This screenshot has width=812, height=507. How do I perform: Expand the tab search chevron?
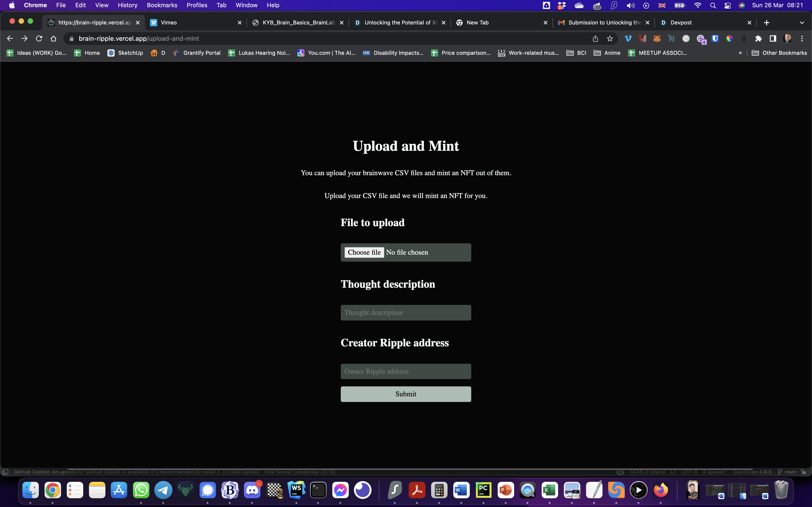coord(802,22)
